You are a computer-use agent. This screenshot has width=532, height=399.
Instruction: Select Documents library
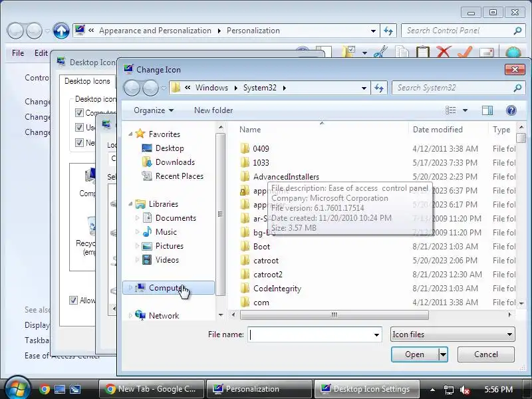point(176,218)
